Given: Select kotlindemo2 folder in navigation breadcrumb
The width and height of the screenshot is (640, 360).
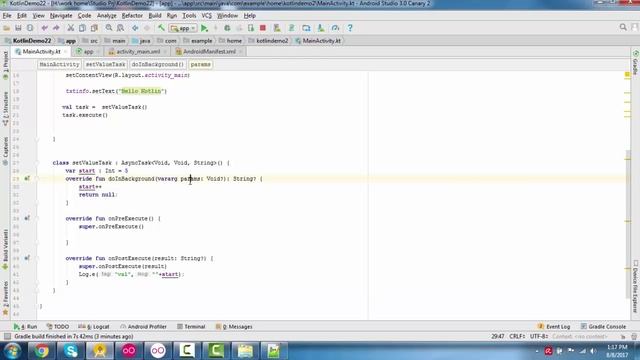Looking at the screenshot, I should tap(268, 41).
